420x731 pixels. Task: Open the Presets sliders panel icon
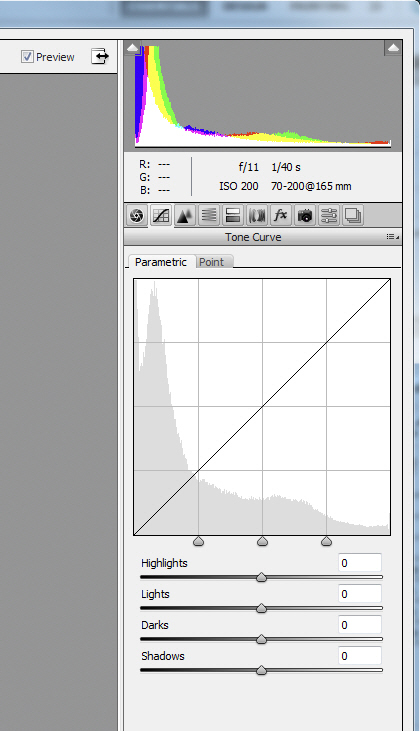point(329,215)
